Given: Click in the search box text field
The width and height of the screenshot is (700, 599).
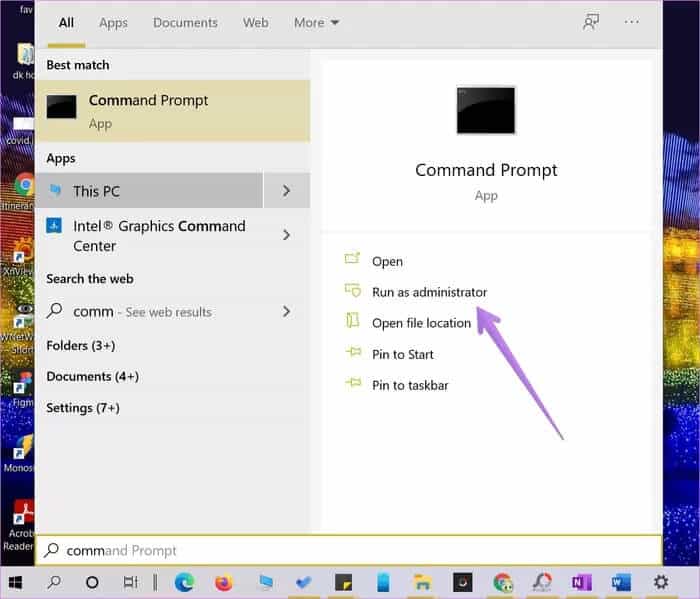Looking at the screenshot, I should [x=348, y=550].
